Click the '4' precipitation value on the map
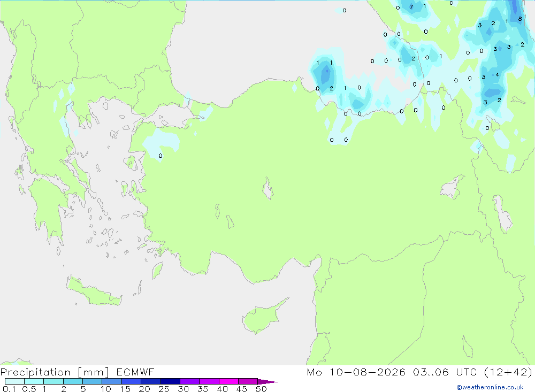 click(x=498, y=74)
